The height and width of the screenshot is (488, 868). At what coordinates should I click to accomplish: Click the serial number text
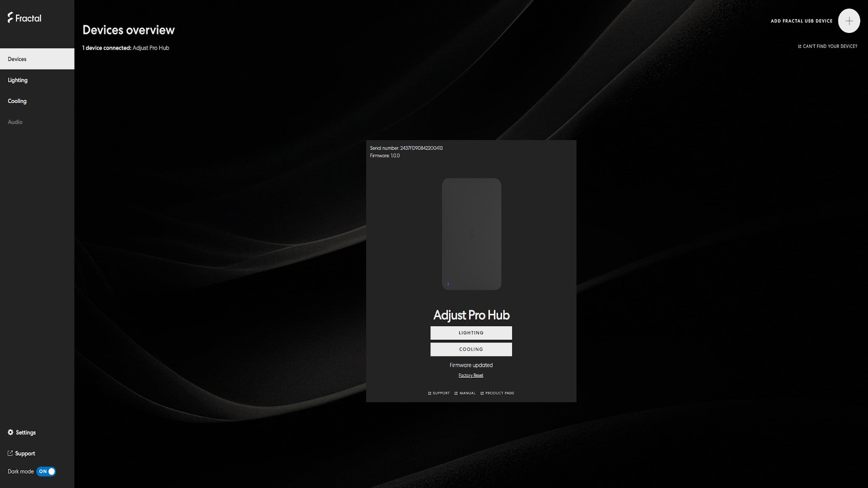click(406, 148)
